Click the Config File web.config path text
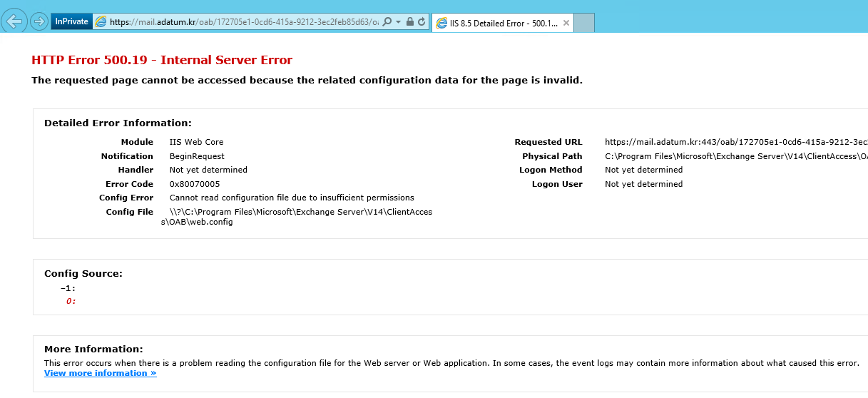The image size is (868, 398). point(297,217)
